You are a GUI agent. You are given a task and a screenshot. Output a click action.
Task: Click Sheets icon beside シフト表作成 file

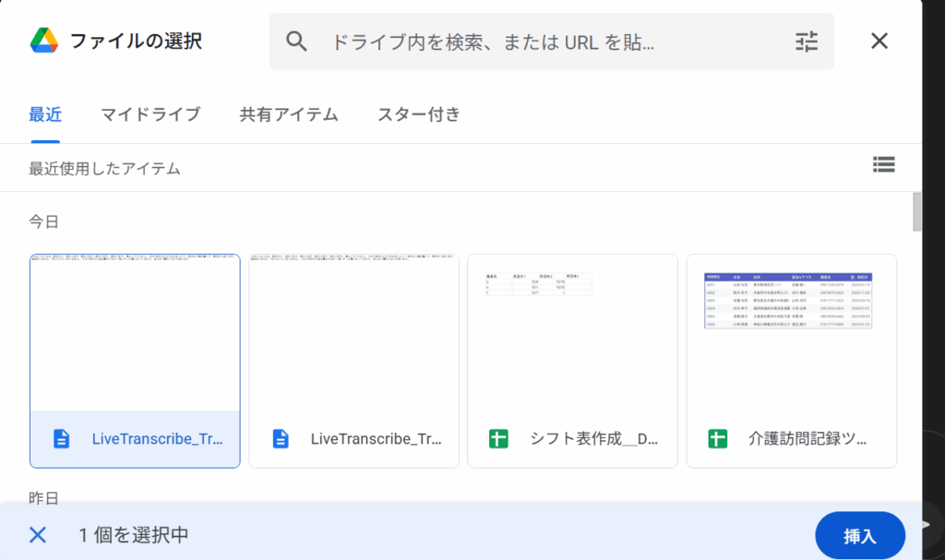pos(499,439)
